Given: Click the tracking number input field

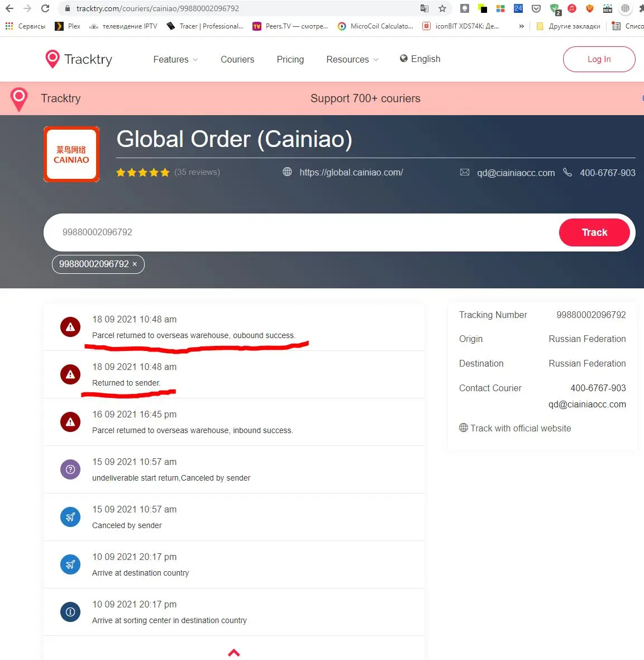Looking at the screenshot, I should click(x=301, y=232).
